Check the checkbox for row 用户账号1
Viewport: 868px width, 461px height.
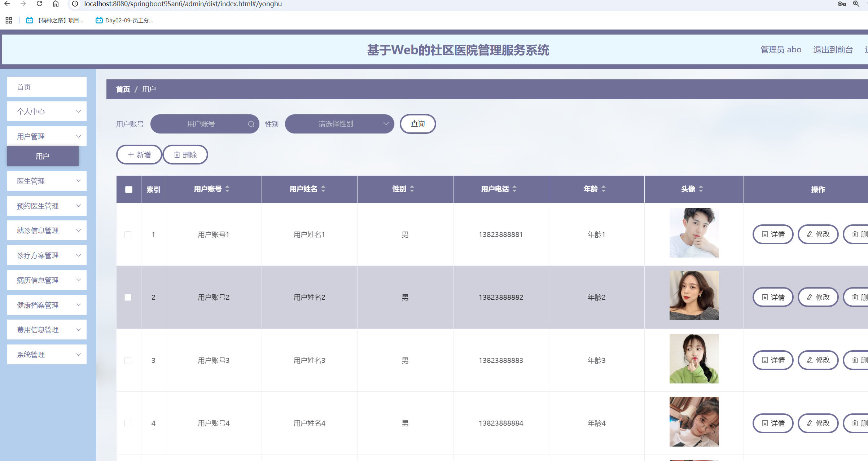point(128,235)
